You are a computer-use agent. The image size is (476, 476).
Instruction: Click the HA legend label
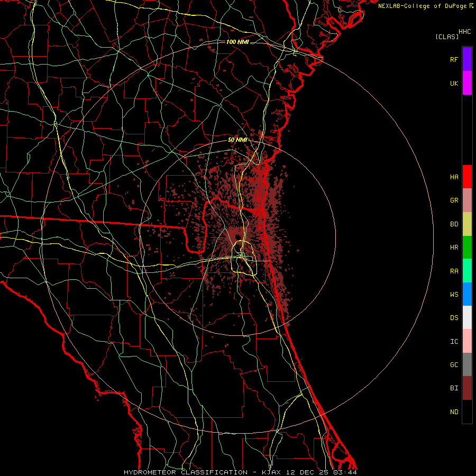pos(454,177)
